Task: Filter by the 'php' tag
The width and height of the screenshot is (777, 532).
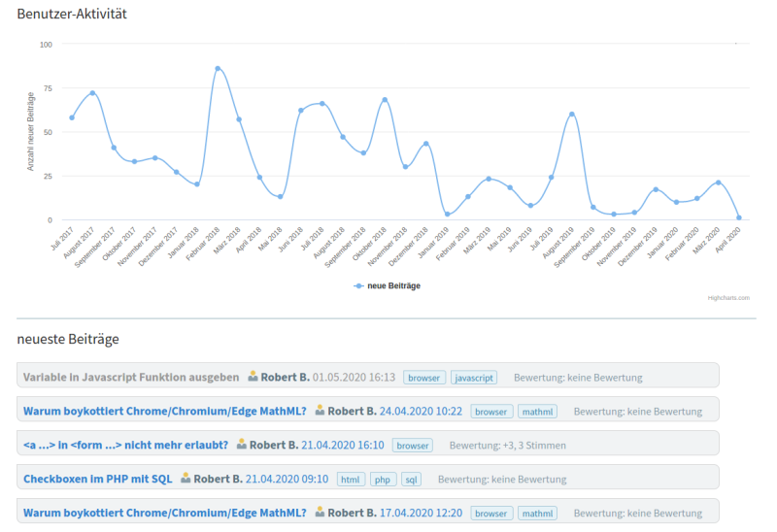Action: [384, 480]
